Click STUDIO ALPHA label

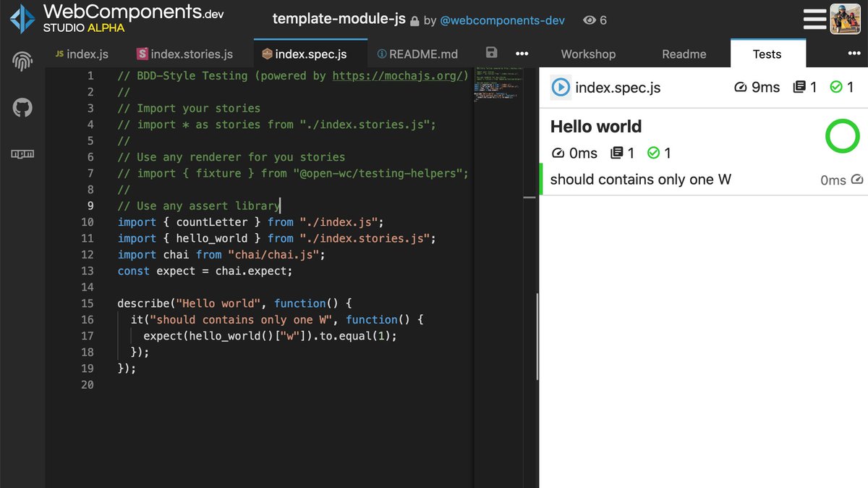click(84, 28)
